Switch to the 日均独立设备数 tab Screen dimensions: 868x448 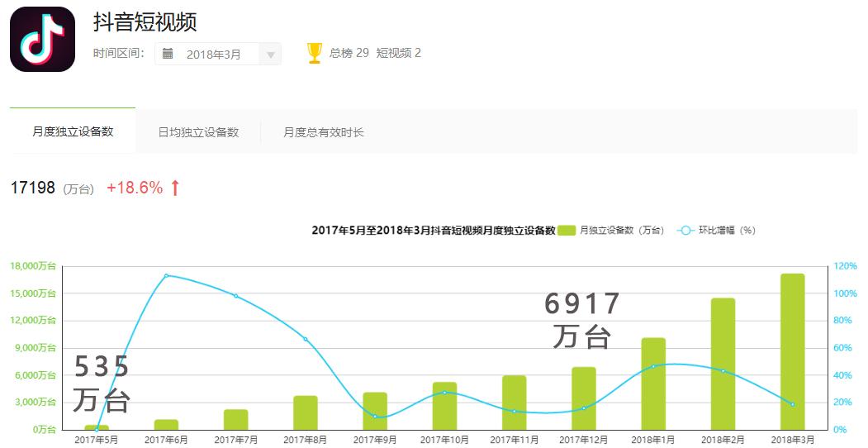[x=198, y=132]
